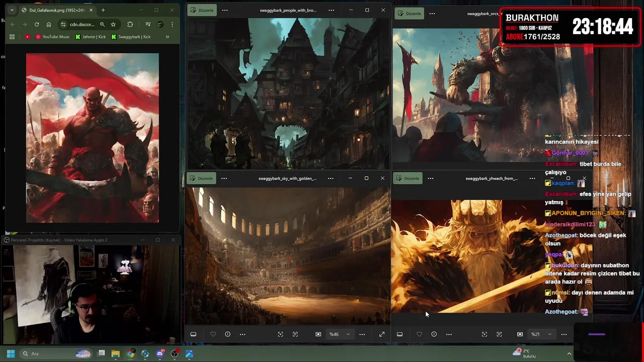Toggle the filmstrip view in the sky_with_golden window
Image resolution: width=644 pixels, height=362 pixels.
pos(193,334)
